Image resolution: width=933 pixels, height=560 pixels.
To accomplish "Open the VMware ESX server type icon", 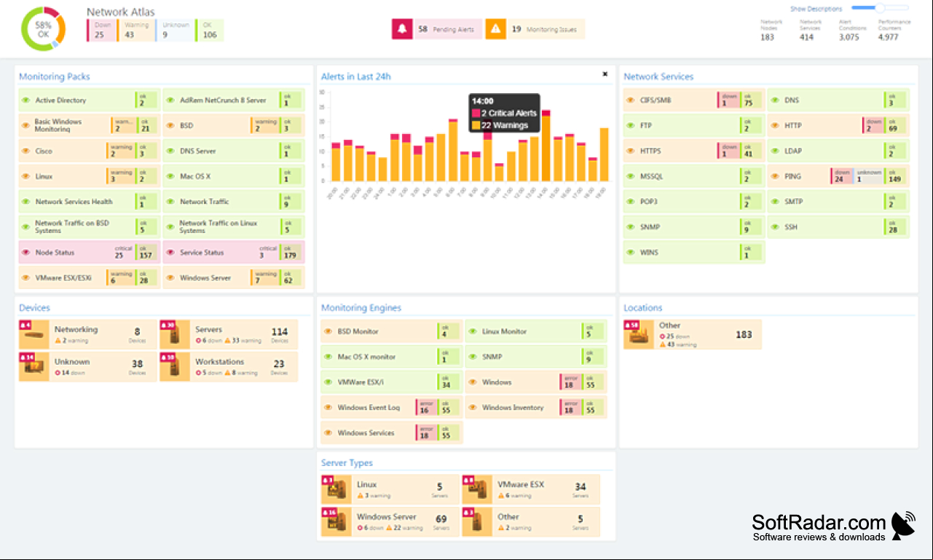I will [x=477, y=490].
